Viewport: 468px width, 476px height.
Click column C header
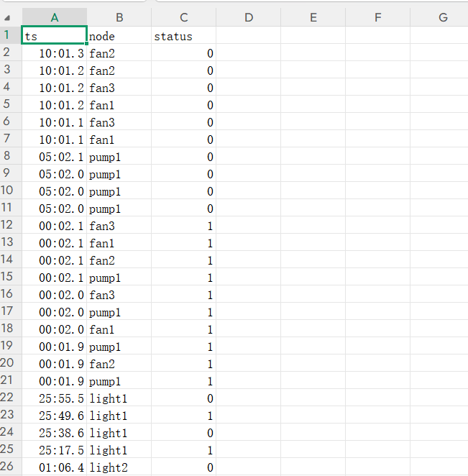coord(184,18)
